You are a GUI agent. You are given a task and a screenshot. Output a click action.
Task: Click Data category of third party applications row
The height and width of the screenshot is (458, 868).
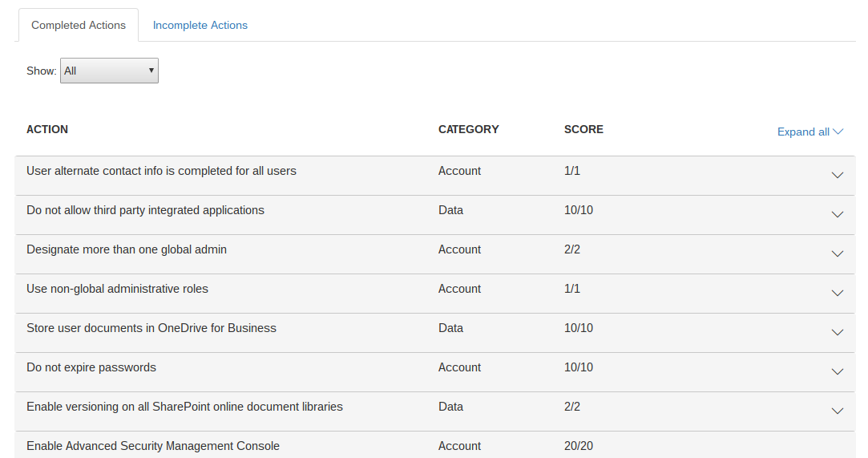450,210
